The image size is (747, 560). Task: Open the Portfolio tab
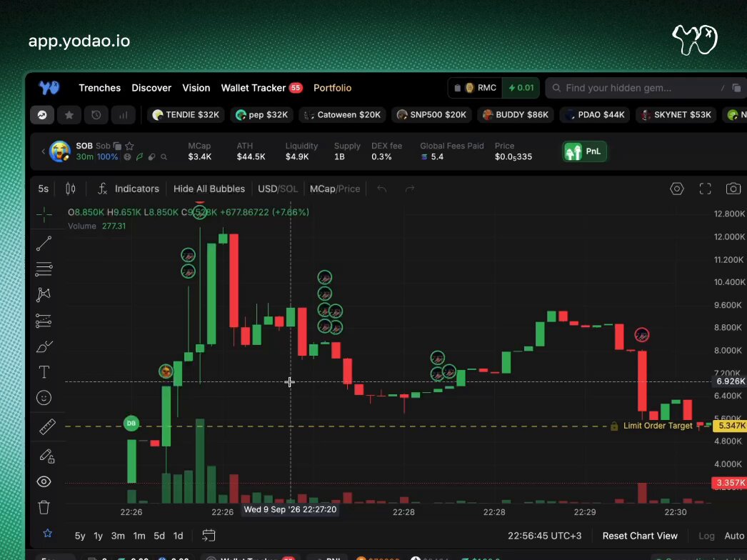pyautogui.click(x=333, y=88)
